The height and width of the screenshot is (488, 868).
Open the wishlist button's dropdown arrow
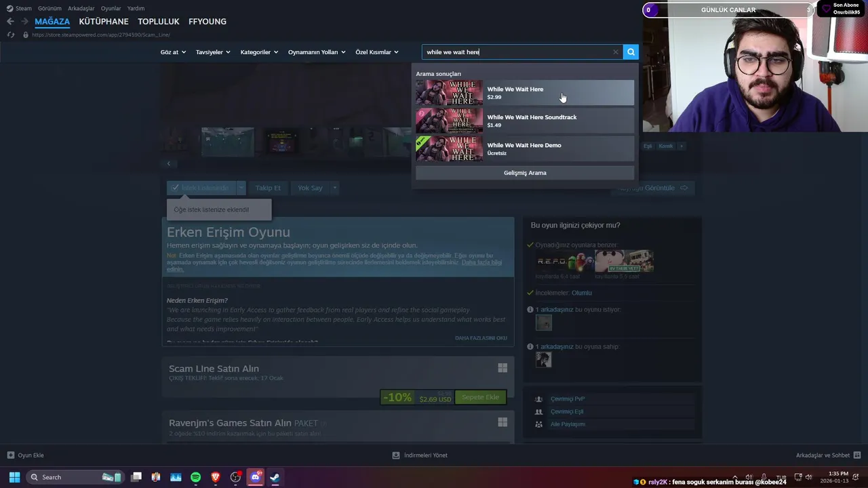[x=241, y=188]
